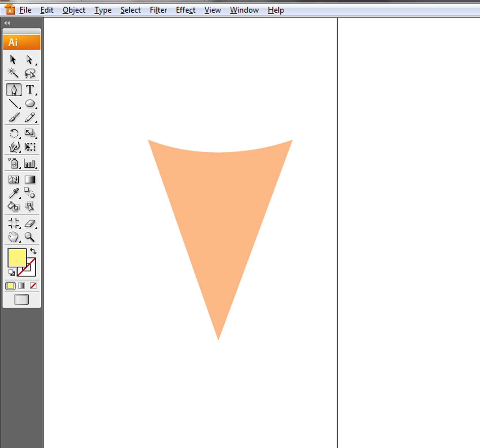Activate the Zoom magnifier tool
Viewport: 480px width, 448px height.
point(30,237)
